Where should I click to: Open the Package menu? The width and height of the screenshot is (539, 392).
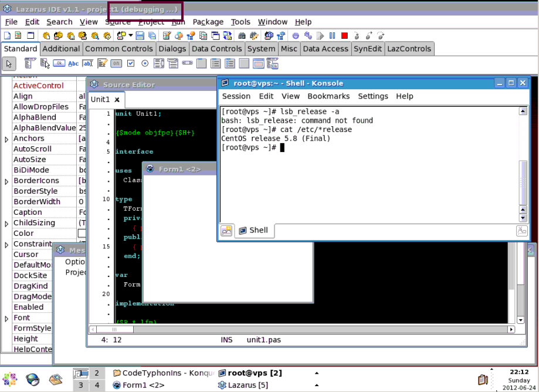pyautogui.click(x=208, y=22)
